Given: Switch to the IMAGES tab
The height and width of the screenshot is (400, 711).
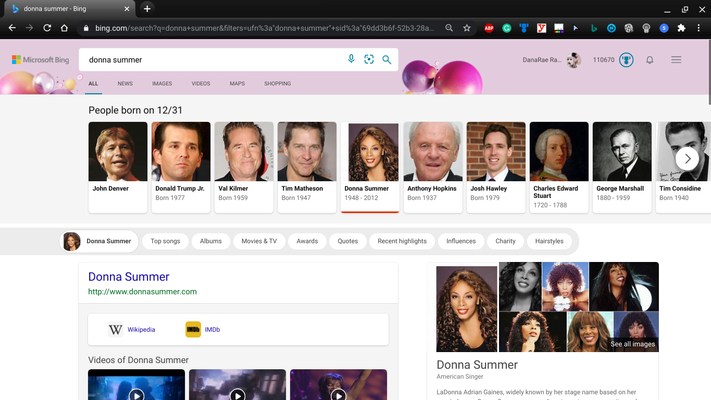Looking at the screenshot, I should coord(162,83).
